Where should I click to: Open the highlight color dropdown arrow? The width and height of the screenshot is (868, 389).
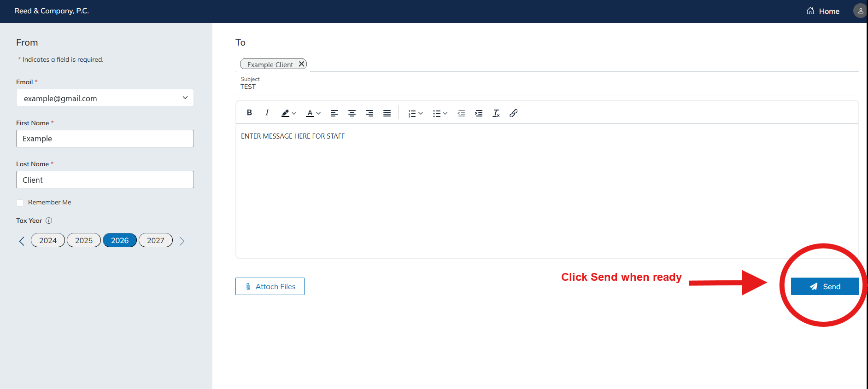point(294,113)
